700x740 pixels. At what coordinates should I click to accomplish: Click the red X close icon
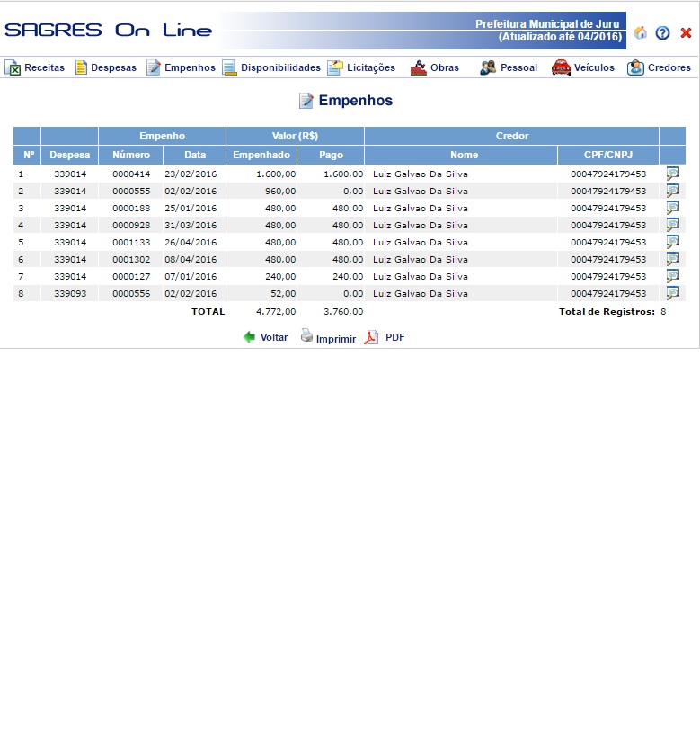[686, 32]
